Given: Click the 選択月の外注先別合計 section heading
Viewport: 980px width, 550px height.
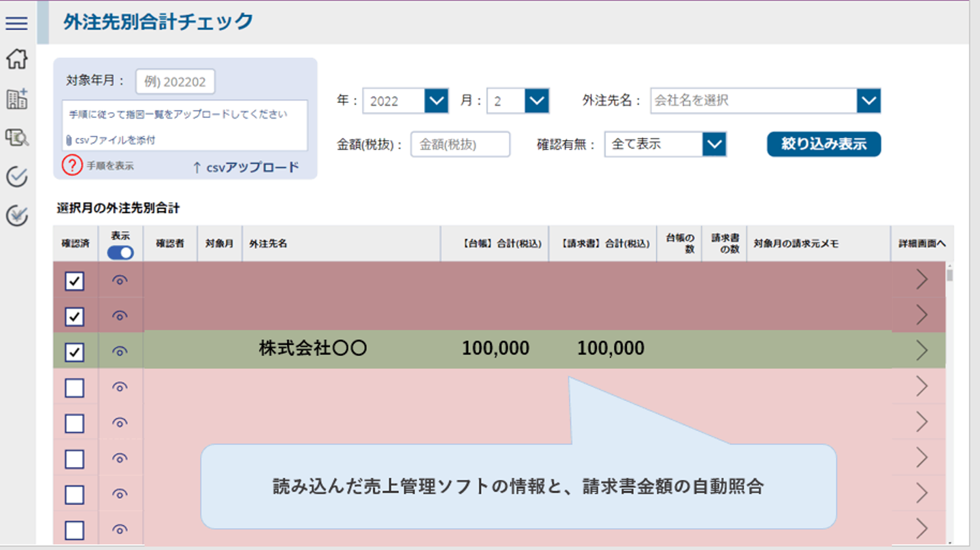Looking at the screenshot, I should pos(118,208).
